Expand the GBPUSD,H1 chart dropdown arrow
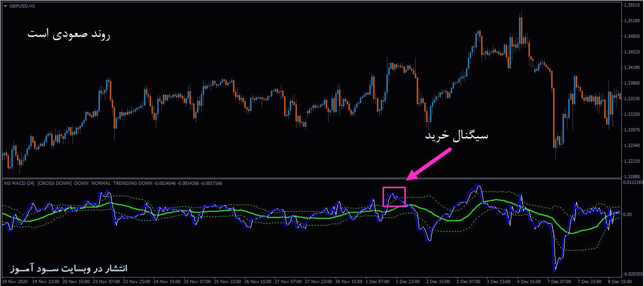The width and height of the screenshot is (644, 286). (5, 7)
